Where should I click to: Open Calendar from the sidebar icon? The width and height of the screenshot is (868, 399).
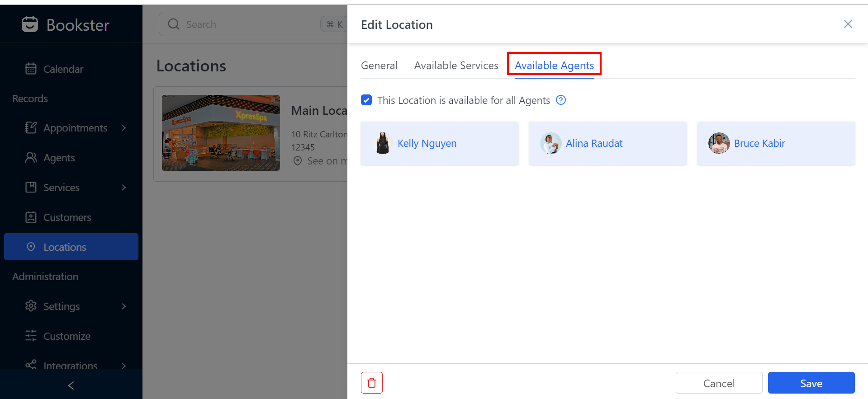point(31,69)
